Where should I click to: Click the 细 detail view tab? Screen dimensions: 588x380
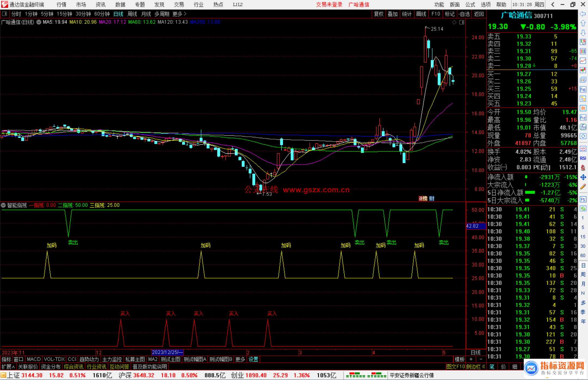pos(514,367)
